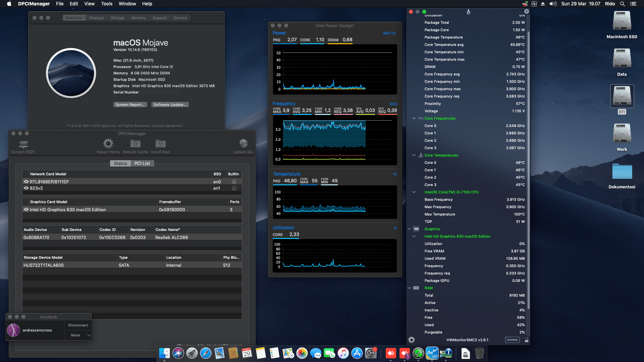Select the Memory tab in About This Mac
Viewport: 644px width, 362px height.
(x=139, y=18)
